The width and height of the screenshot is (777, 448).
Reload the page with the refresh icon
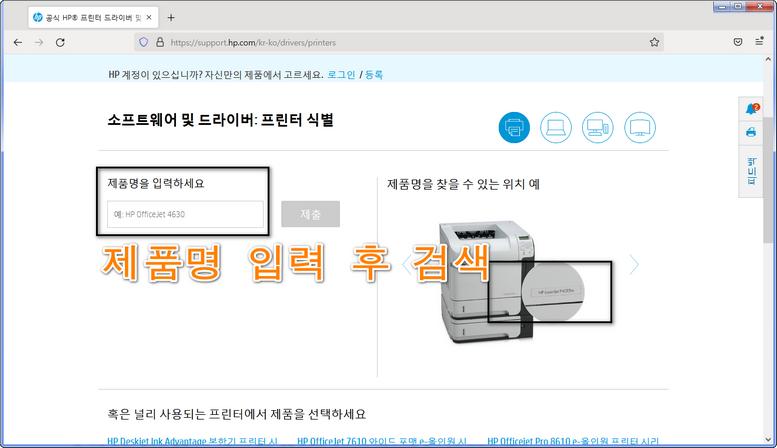60,43
